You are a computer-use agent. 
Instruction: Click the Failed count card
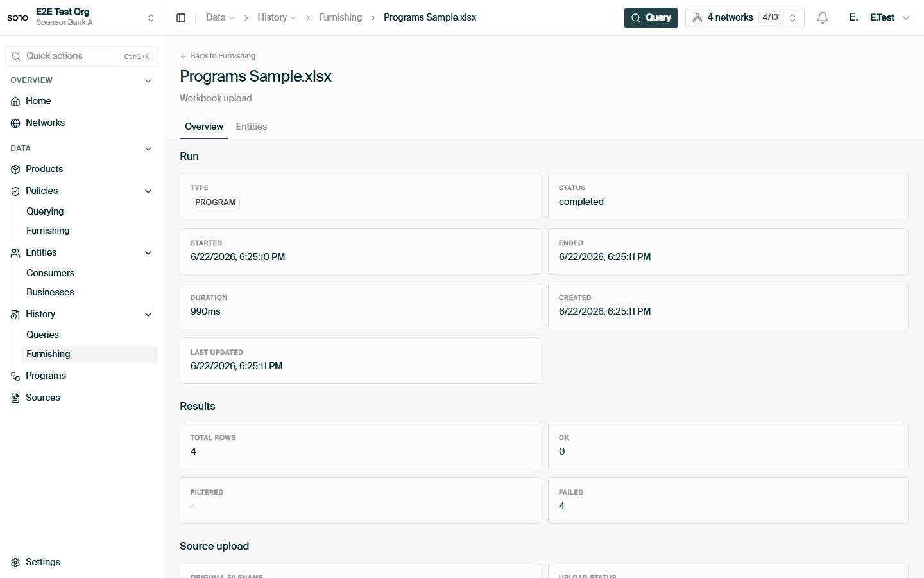coord(728,500)
